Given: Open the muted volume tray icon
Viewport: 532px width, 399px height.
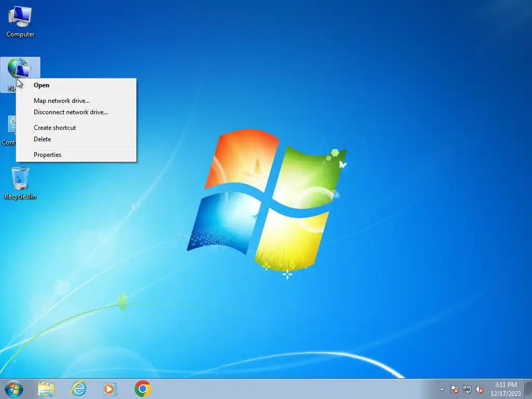Looking at the screenshot, I should (480, 389).
